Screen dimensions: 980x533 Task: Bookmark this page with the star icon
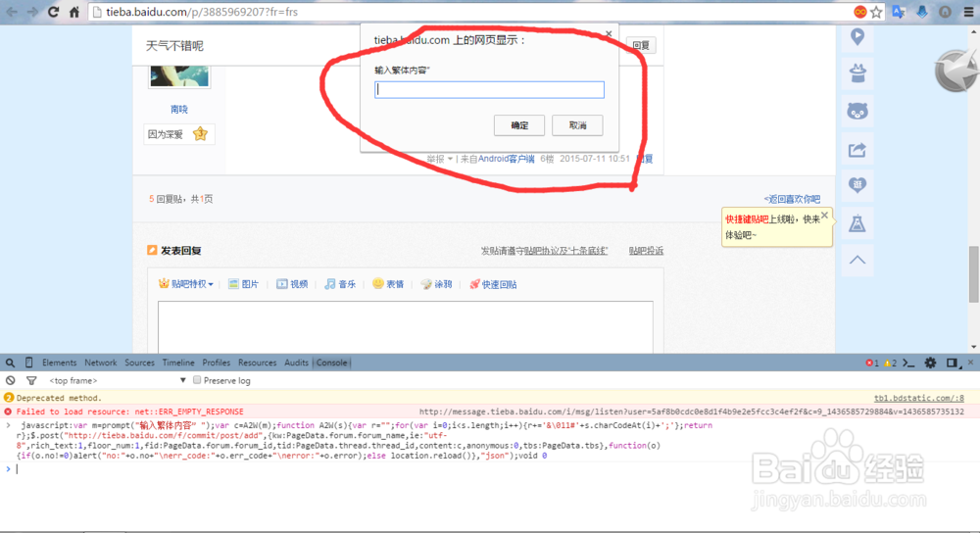876,12
